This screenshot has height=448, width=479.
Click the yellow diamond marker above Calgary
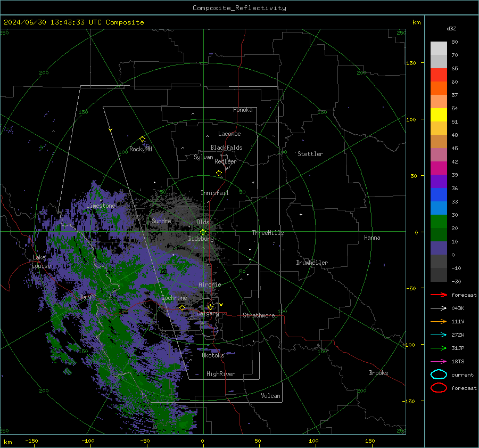click(x=210, y=307)
